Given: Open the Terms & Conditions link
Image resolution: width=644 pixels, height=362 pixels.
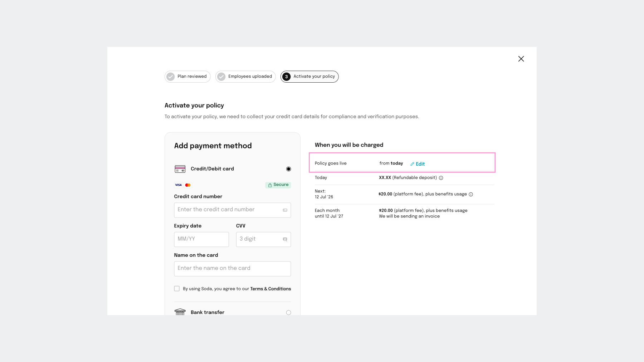Looking at the screenshot, I should click(x=270, y=289).
